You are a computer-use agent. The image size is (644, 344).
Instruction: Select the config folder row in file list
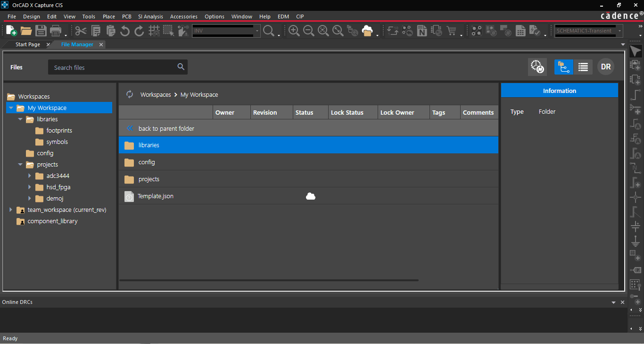click(308, 162)
